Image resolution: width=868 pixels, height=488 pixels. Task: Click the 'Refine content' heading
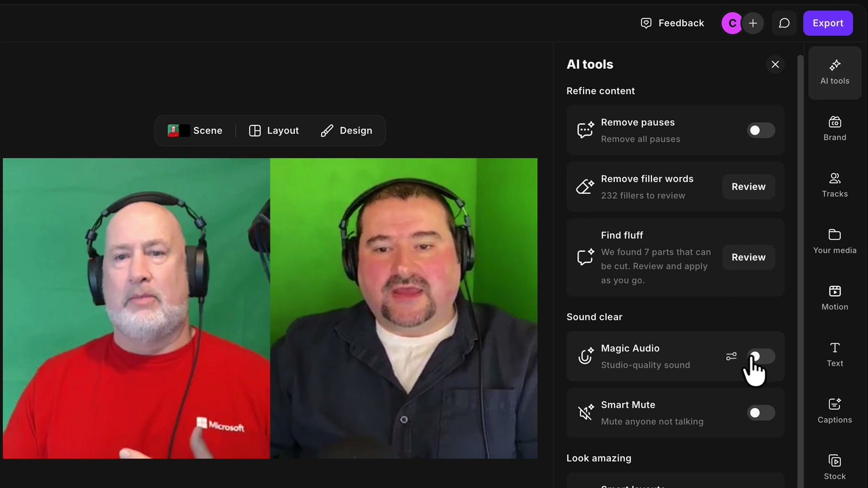600,91
